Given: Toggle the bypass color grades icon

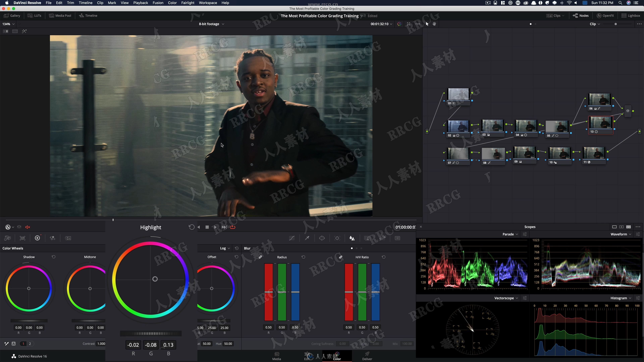Looking at the screenshot, I should point(399,24).
